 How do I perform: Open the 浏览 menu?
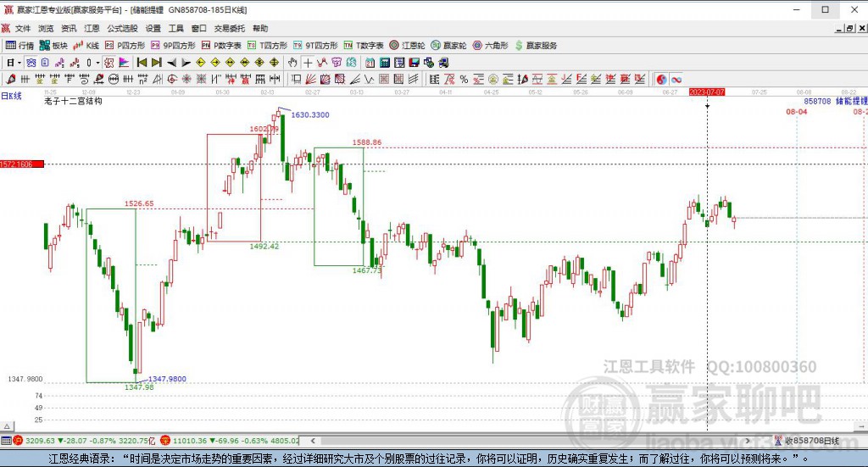tap(46, 28)
